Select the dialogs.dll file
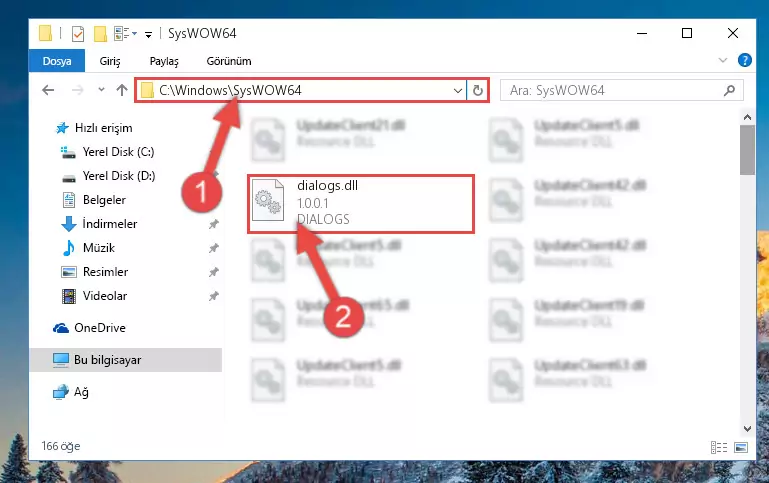 click(361, 203)
